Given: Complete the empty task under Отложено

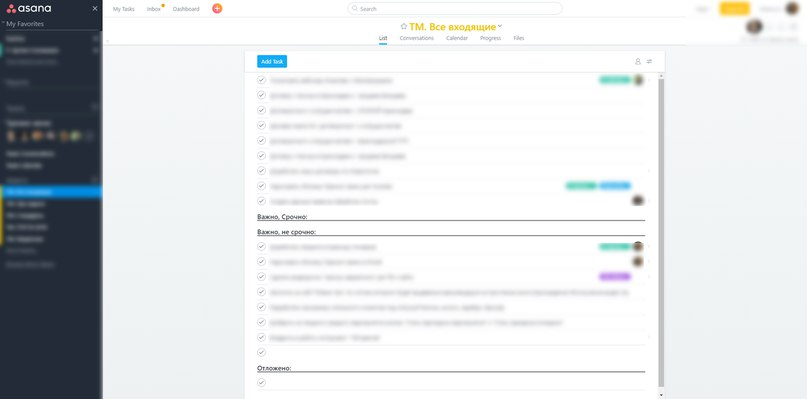Looking at the screenshot, I should pos(261,383).
